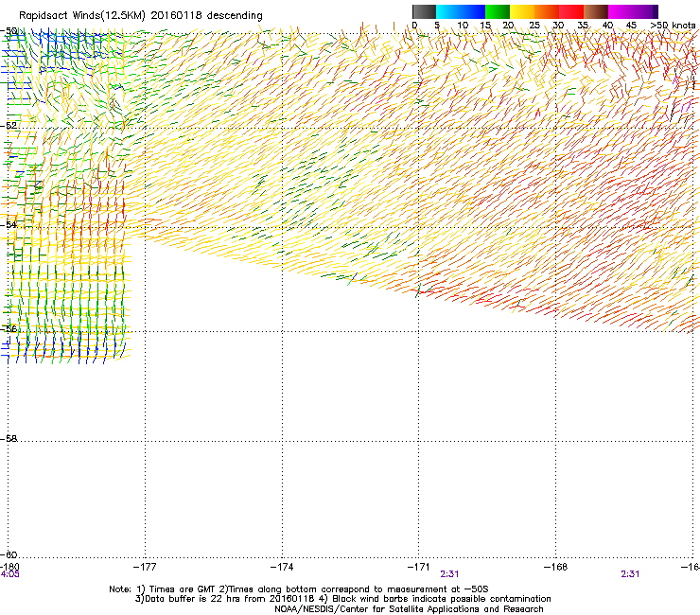
Task: Click the '-168' longitude axis label
Action: pyautogui.click(x=556, y=567)
